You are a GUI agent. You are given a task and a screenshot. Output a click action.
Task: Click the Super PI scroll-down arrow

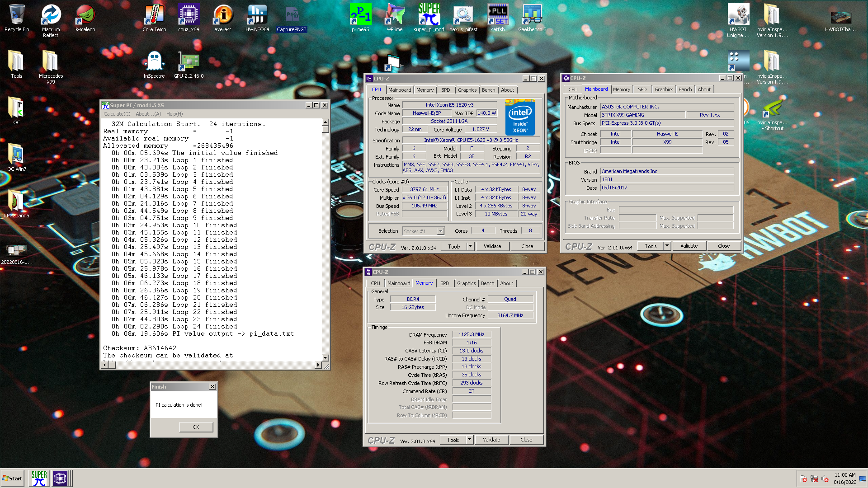coord(325,357)
